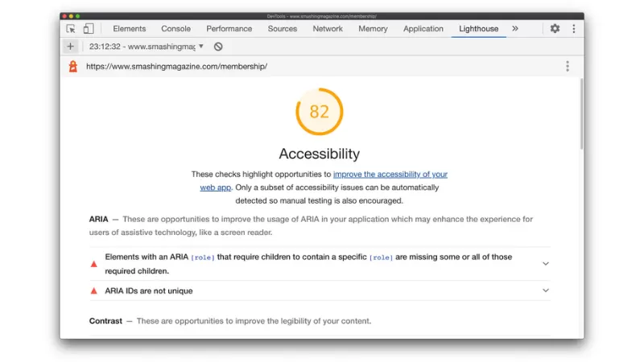The image size is (644, 362).
Task: Open the Performance tab
Action: (229, 29)
